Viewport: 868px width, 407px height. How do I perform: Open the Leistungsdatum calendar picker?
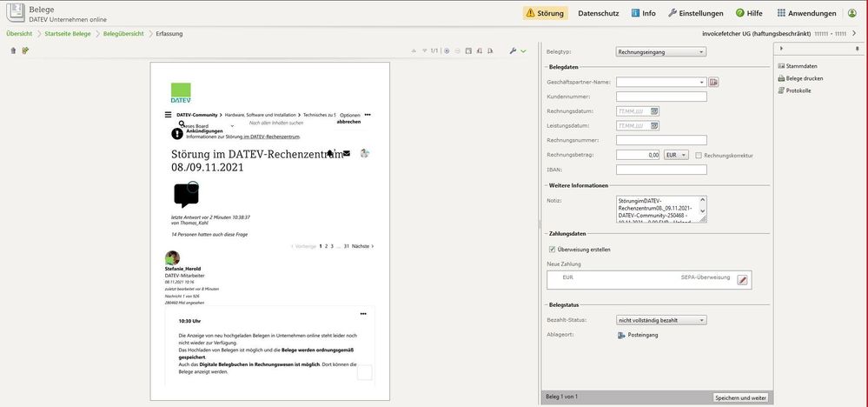[653, 125]
